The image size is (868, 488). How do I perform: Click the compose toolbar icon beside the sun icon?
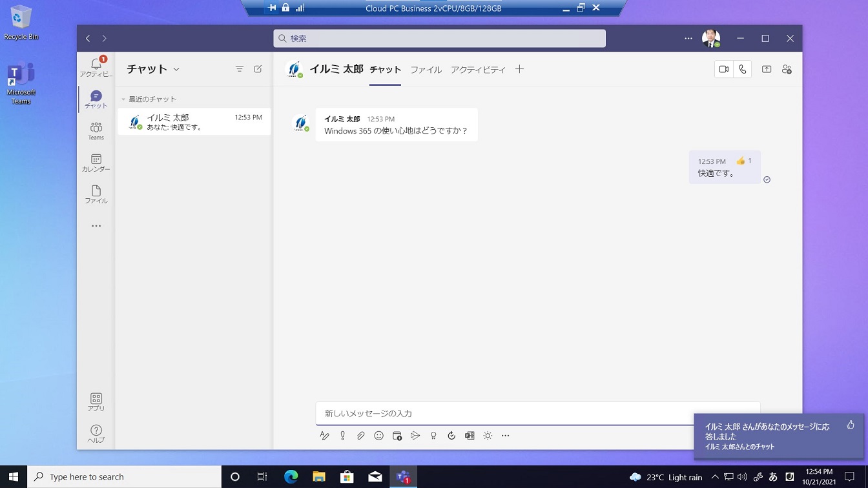pos(470,436)
